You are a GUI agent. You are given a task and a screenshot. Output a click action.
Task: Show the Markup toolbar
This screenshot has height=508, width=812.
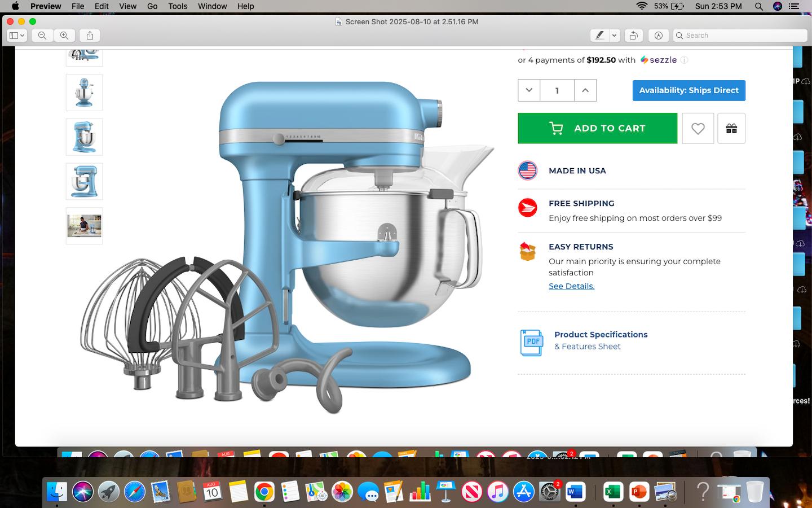[x=659, y=36]
